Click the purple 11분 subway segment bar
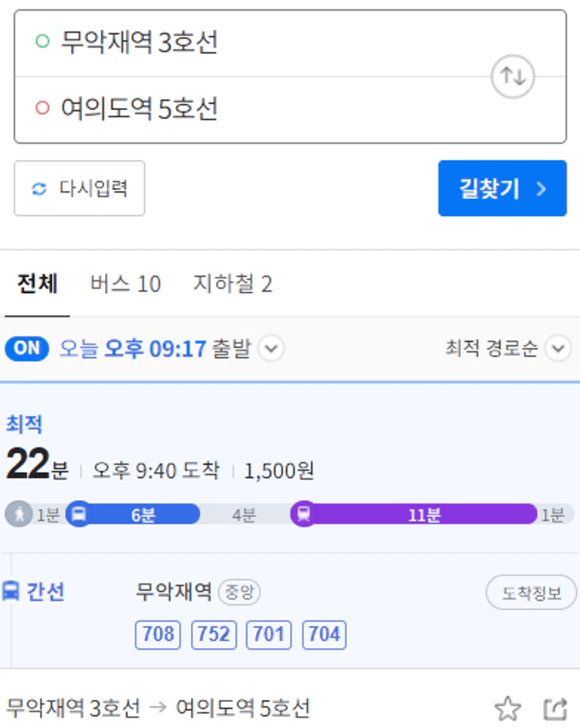 click(x=423, y=514)
